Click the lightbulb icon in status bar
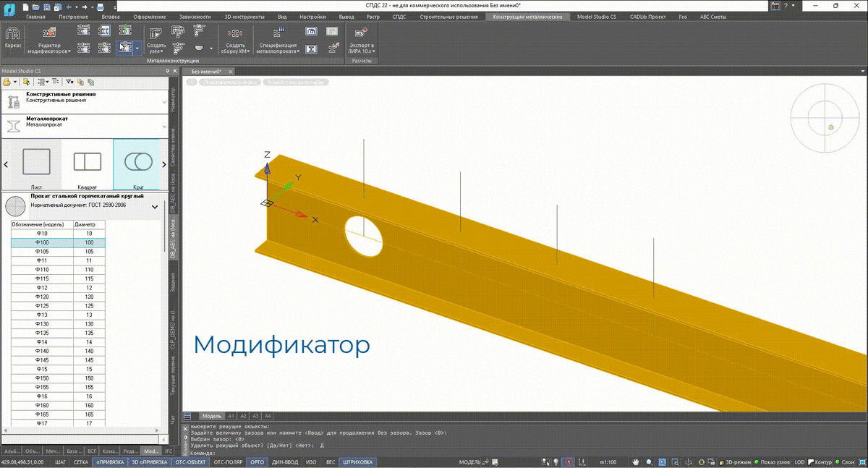The height and width of the screenshot is (468, 868). pyautogui.click(x=556, y=461)
